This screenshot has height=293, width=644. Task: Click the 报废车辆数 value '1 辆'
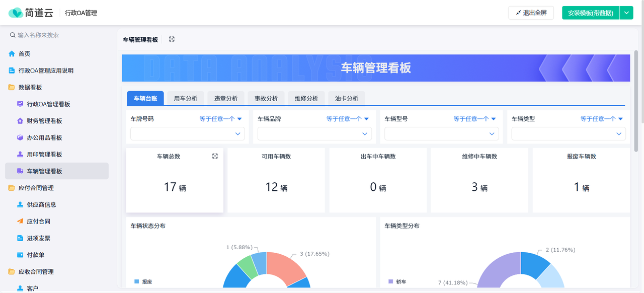[x=581, y=187]
